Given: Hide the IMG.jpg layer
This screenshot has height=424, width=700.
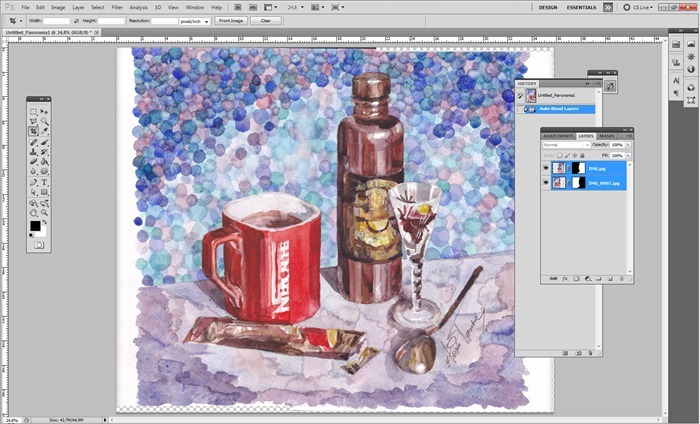Looking at the screenshot, I should (546, 169).
